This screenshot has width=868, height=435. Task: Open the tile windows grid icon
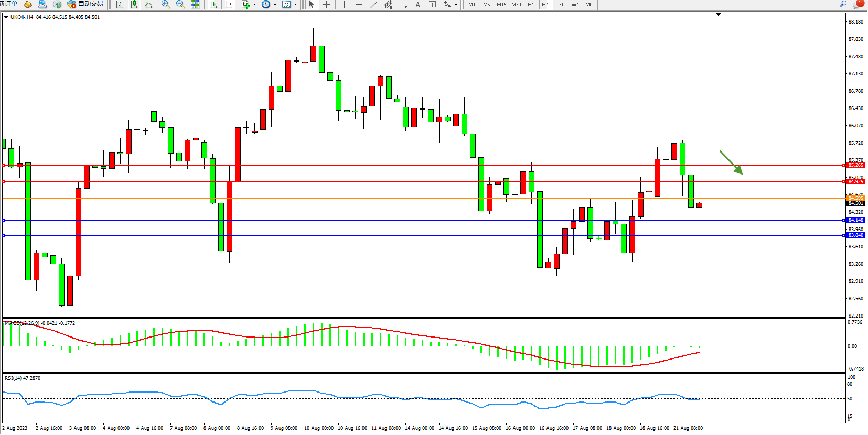[x=195, y=5]
